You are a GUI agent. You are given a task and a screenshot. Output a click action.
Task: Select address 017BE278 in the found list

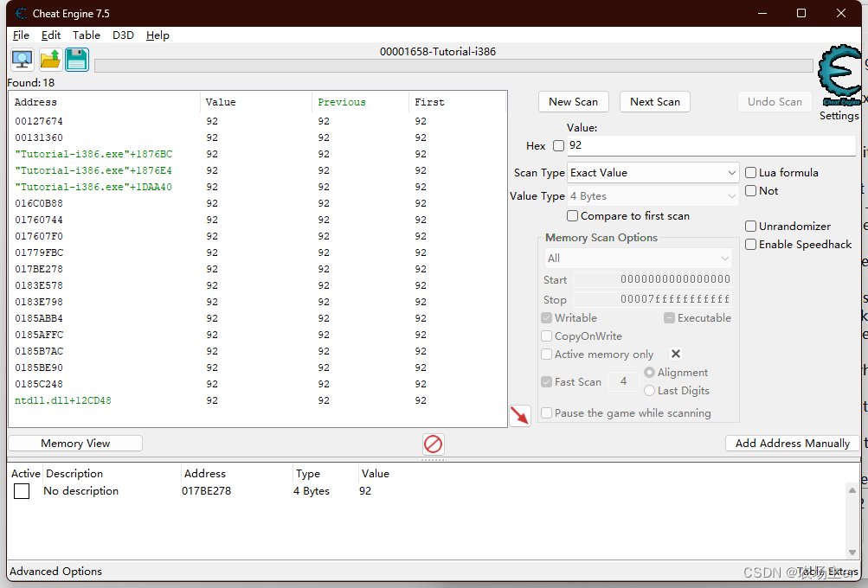[x=39, y=270]
